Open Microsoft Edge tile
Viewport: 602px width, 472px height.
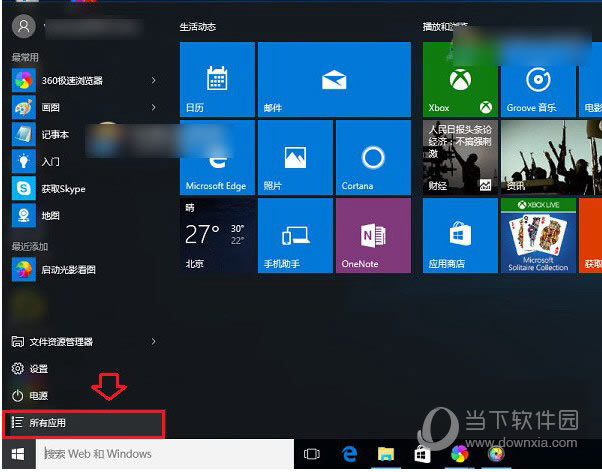(x=217, y=157)
